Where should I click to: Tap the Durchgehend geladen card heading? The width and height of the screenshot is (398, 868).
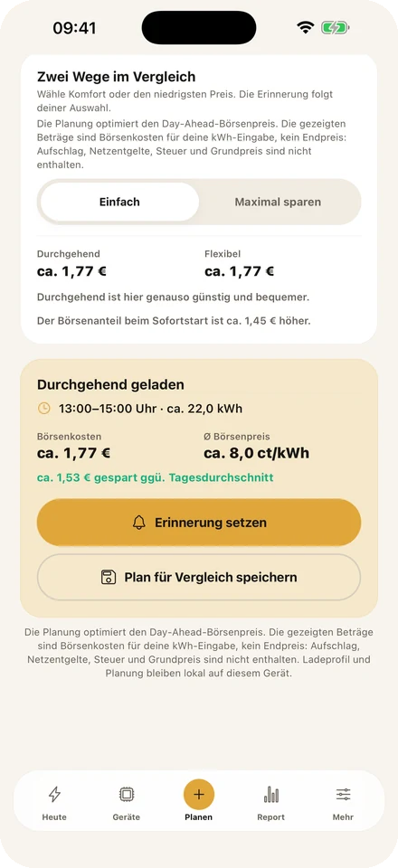[x=110, y=385]
